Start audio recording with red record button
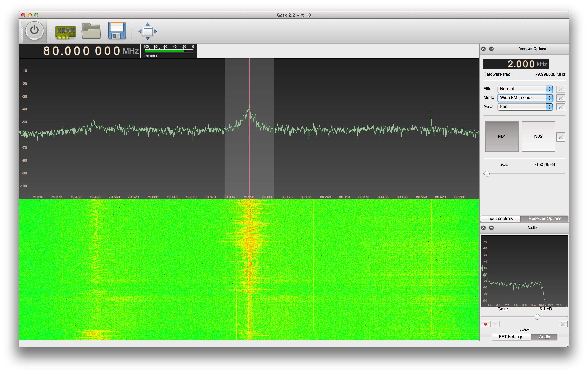Image resolution: width=588 pixels, height=373 pixels. [x=485, y=324]
